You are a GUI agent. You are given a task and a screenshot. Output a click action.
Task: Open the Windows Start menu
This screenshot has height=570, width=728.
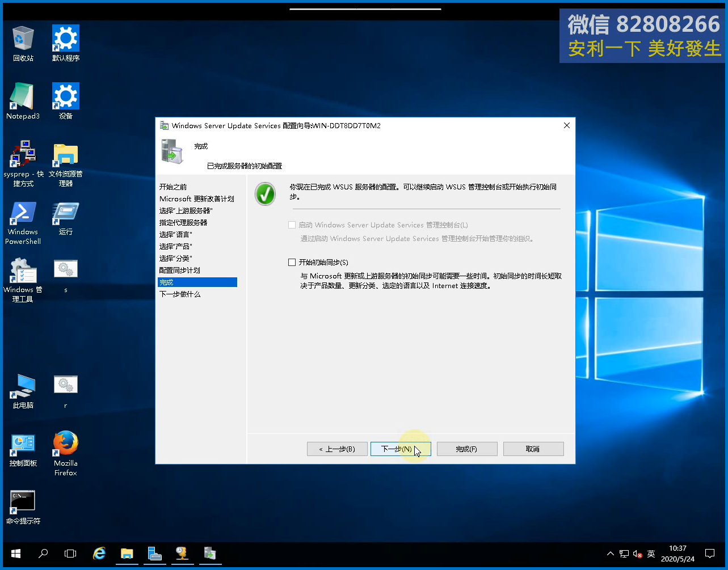pos(15,554)
